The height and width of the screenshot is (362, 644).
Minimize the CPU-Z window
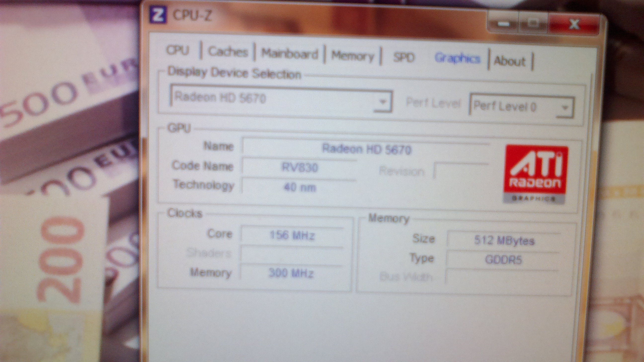pyautogui.click(x=504, y=24)
